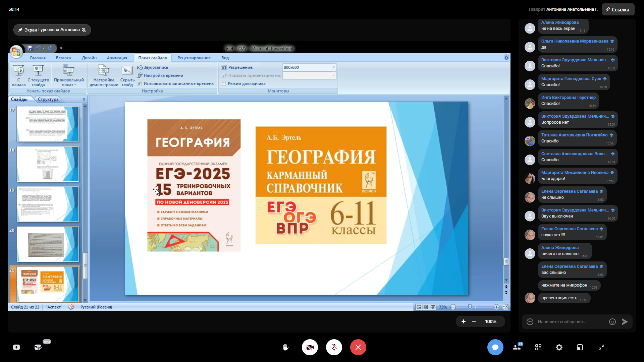Open the grid layout view icon
The image size is (644, 362).
[538, 347]
